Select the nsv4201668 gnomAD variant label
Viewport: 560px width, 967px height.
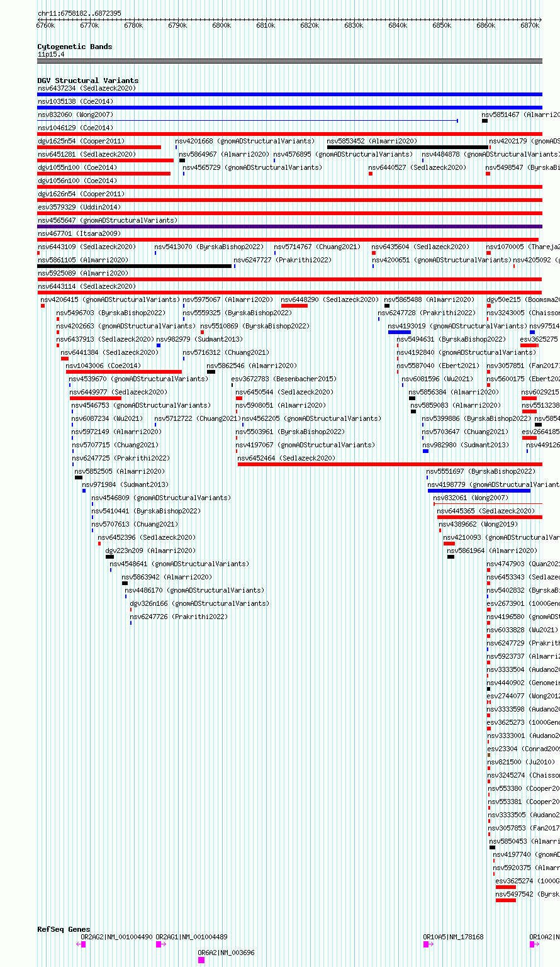pyautogui.click(x=245, y=141)
